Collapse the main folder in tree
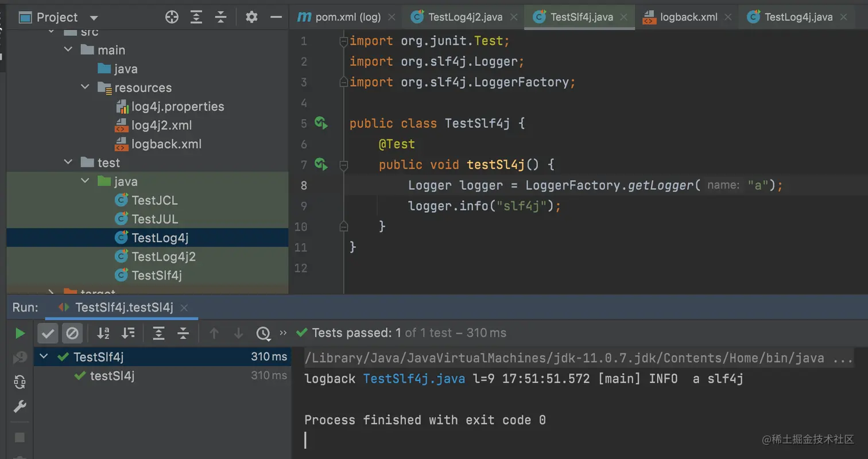The image size is (868, 459). coord(68,50)
